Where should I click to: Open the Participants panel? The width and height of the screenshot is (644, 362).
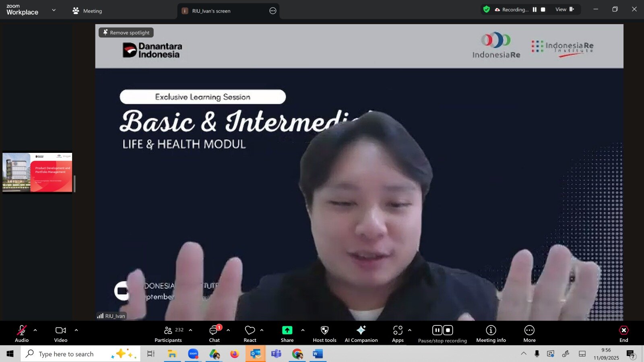tap(168, 334)
